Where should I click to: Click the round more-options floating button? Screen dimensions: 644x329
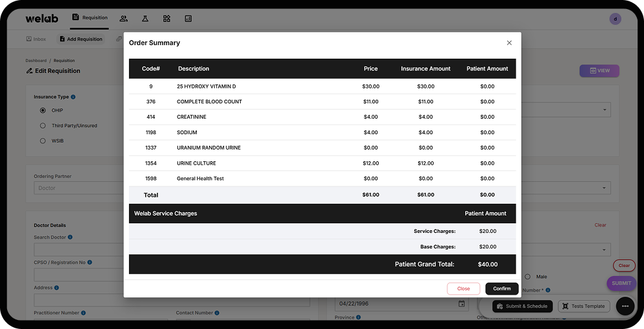(x=625, y=306)
